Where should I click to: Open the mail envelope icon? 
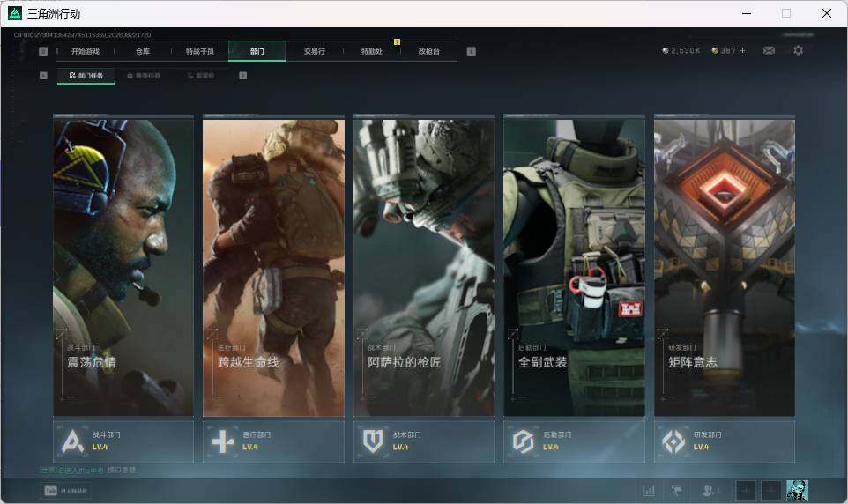[769, 50]
